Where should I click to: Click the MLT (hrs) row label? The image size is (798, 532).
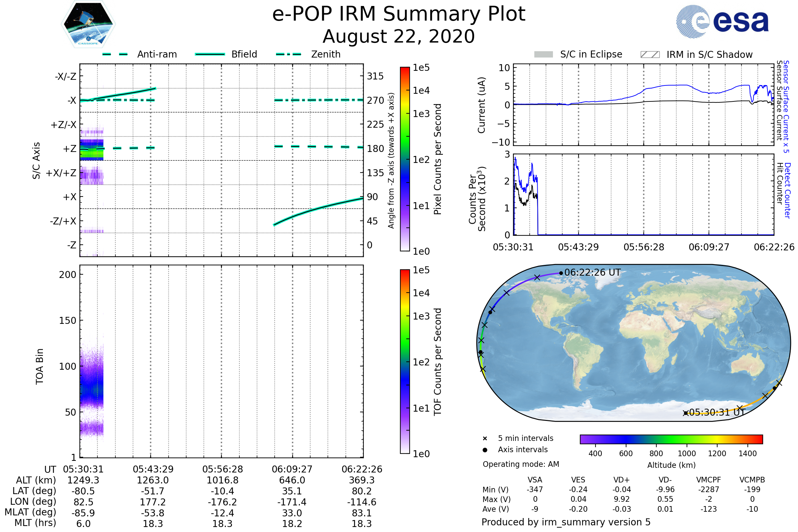pos(35,523)
